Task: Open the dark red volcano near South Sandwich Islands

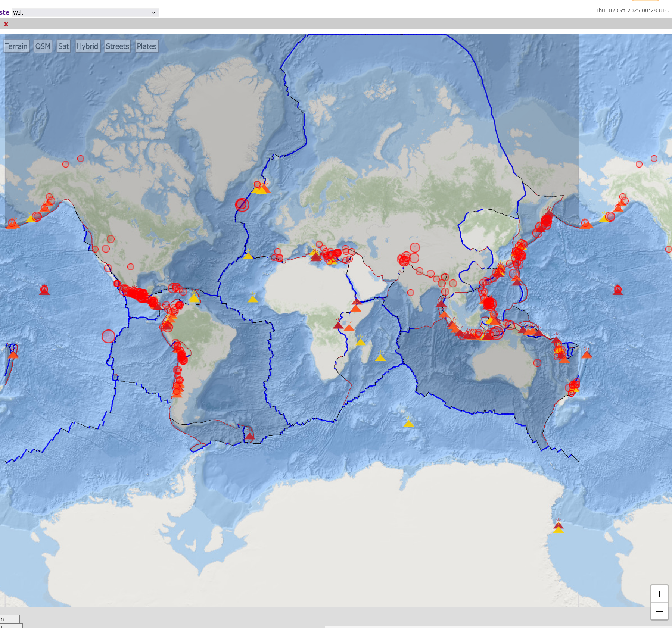Action: pos(250,436)
